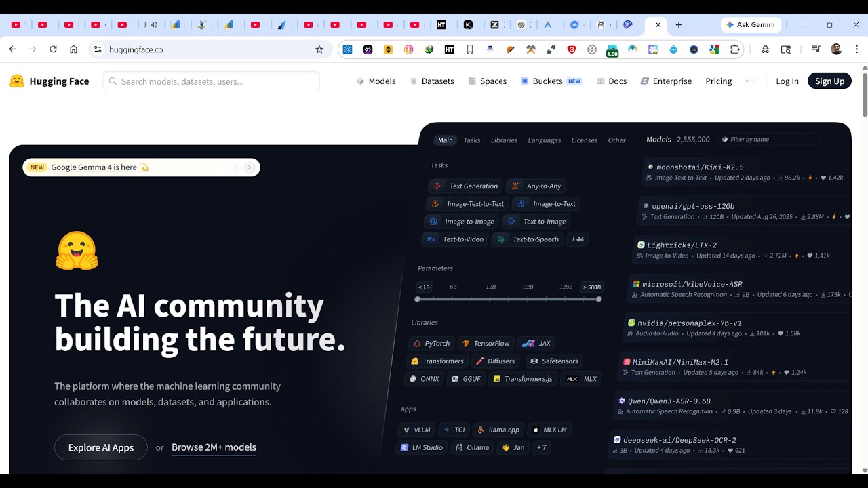Select the LM Studio app chip
This screenshot has width=868, height=488.
click(421, 447)
